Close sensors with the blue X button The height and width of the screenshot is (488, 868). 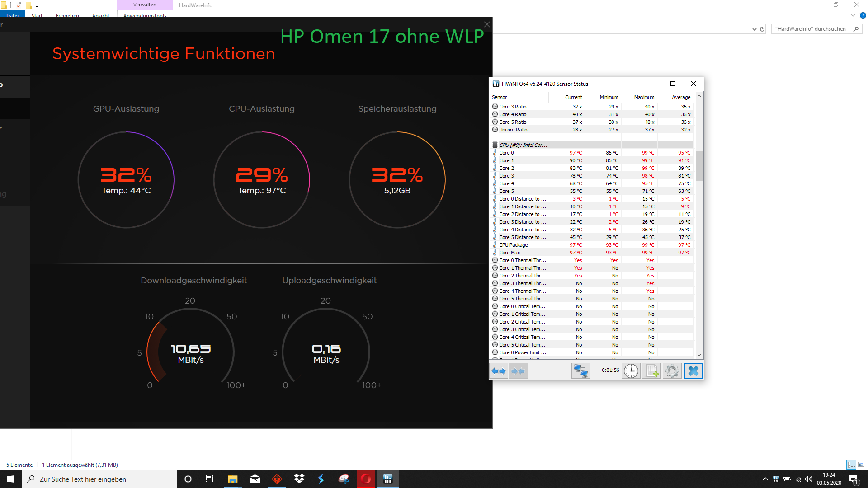point(693,371)
